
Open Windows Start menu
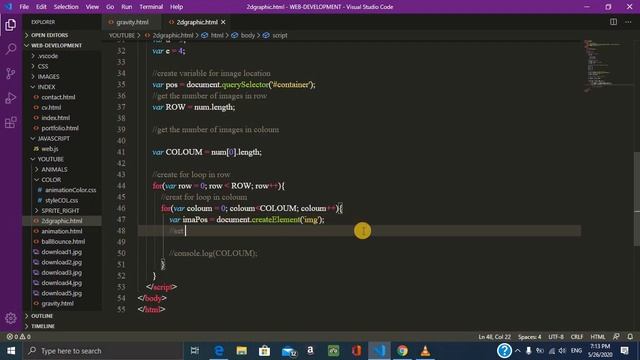(x=11, y=351)
